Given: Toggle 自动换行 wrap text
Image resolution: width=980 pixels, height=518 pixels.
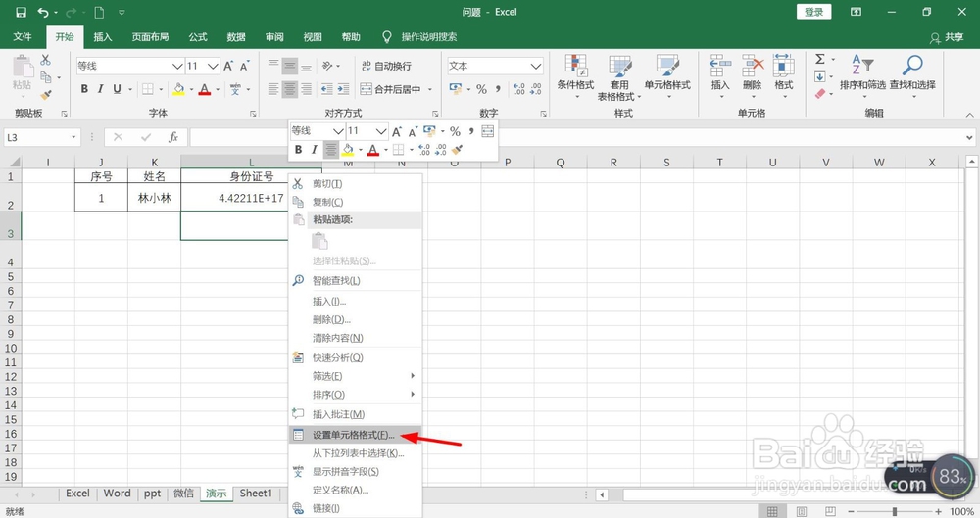Looking at the screenshot, I should point(386,66).
